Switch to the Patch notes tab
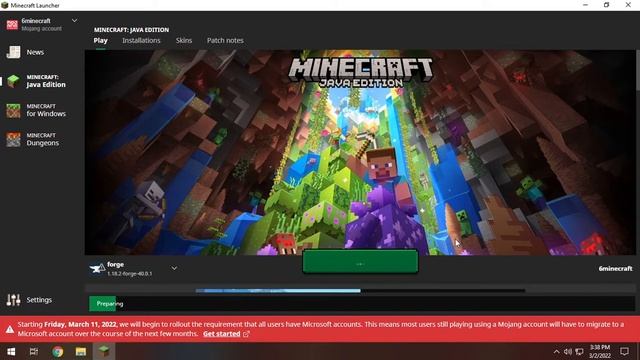This screenshot has width=640, height=360. pyautogui.click(x=225, y=40)
